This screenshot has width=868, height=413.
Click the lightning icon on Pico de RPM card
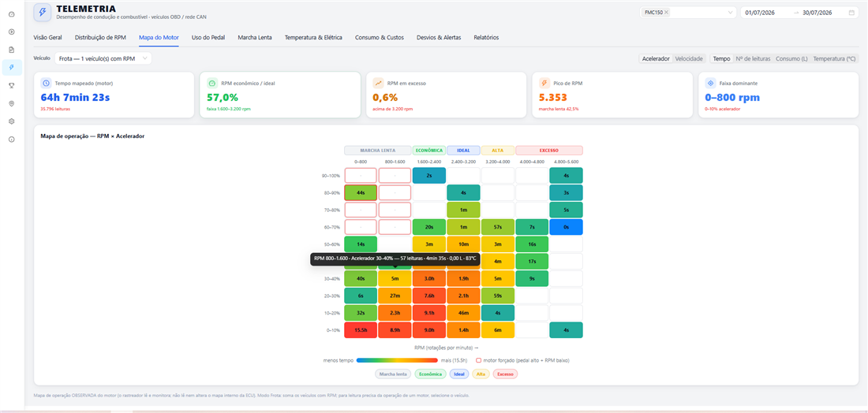tap(544, 83)
